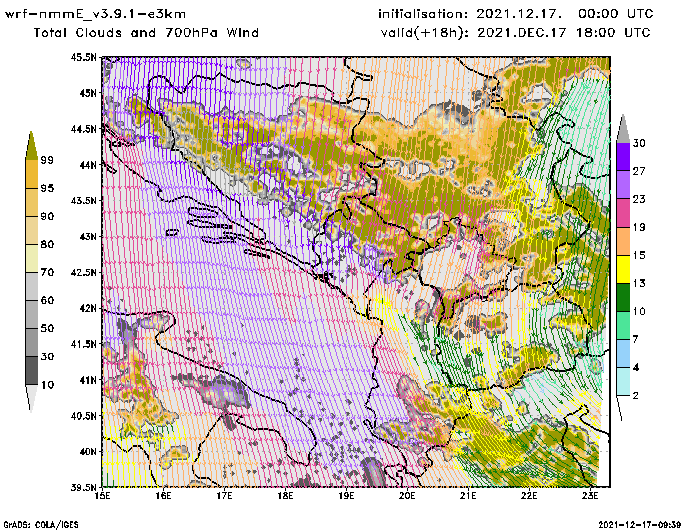The height and width of the screenshot is (530, 700).
Task: Click the '19E' longitude label
Action: coord(346,496)
